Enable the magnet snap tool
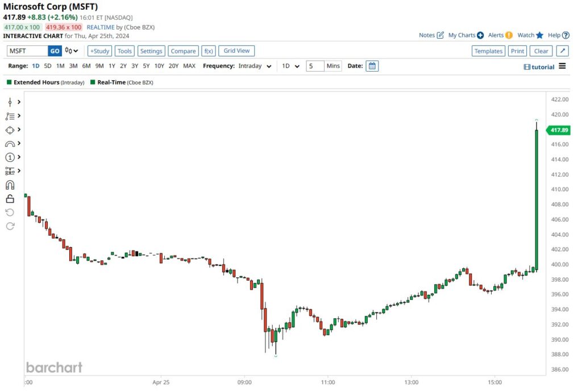Viewport: 582px width, 392px height. pyautogui.click(x=10, y=185)
